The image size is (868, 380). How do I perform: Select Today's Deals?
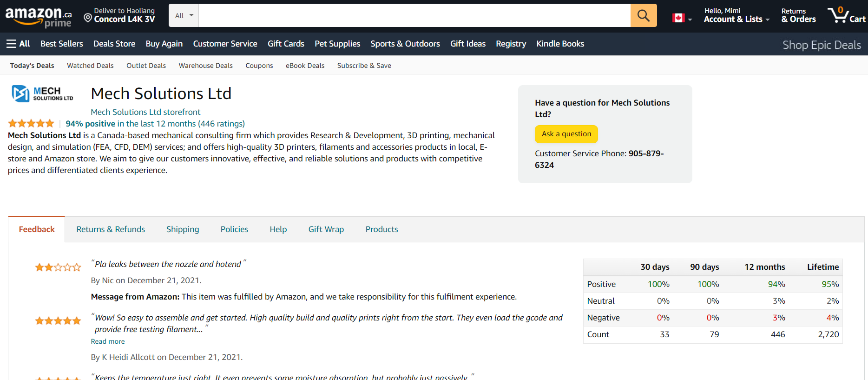click(32, 66)
